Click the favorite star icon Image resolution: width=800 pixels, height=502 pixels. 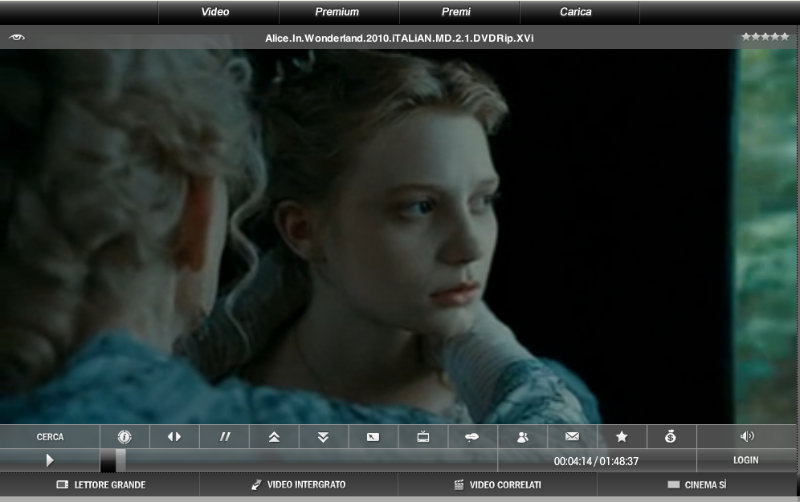tap(621, 437)
